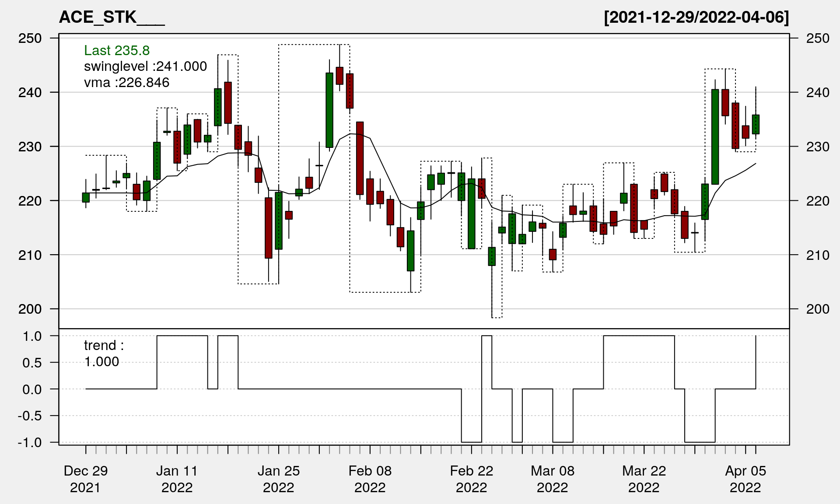This screenshot has width=840, height=504.
Task: Click the vma 226.846 label
Action: (x=126, y=82)
